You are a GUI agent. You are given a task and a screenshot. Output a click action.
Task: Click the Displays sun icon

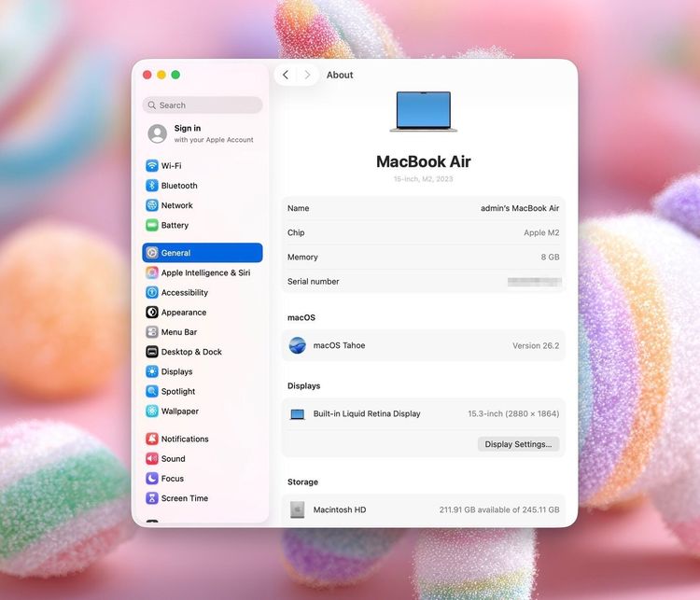[152, 371]
